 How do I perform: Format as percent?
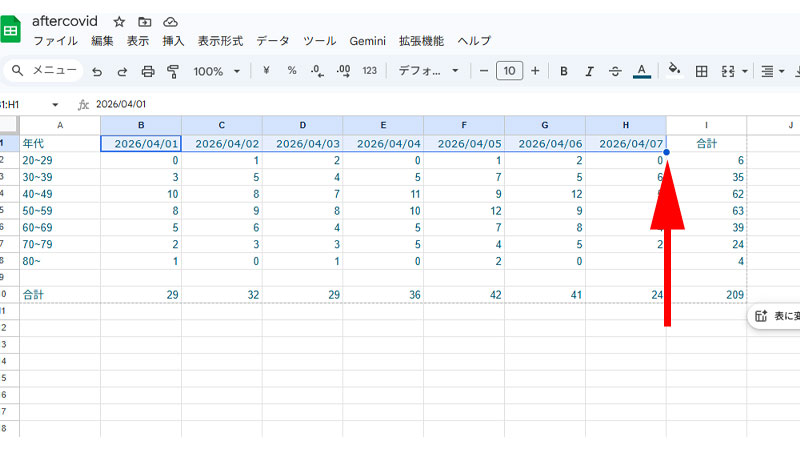[x=292, y=71]
